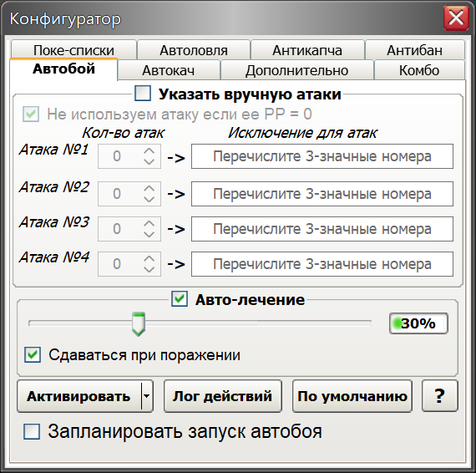Focus the Атака №4 exceptions input field
Image resolution: width=476 pixels, height=473 pixels.
coord(322,264)
